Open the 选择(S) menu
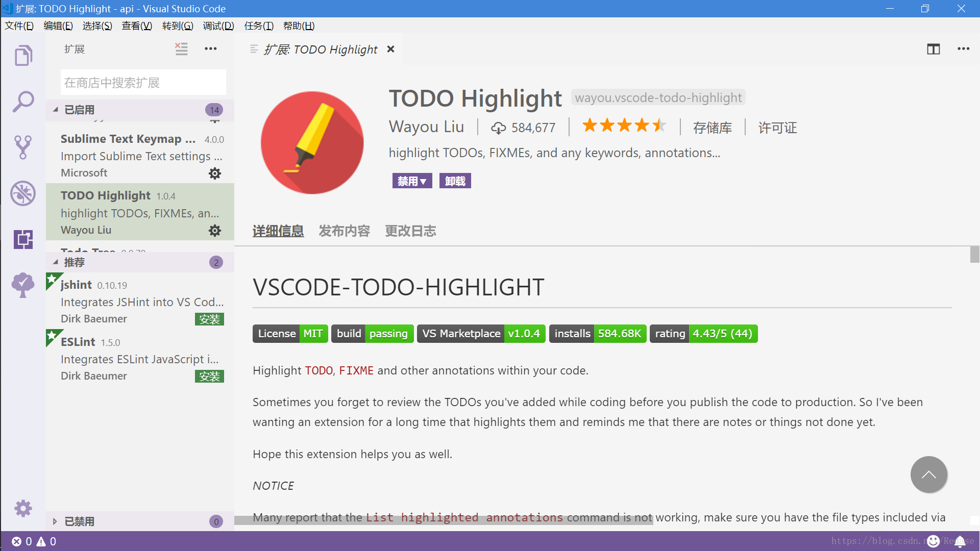The height and width of the screenshot is (551, 980). coord(97,26)
